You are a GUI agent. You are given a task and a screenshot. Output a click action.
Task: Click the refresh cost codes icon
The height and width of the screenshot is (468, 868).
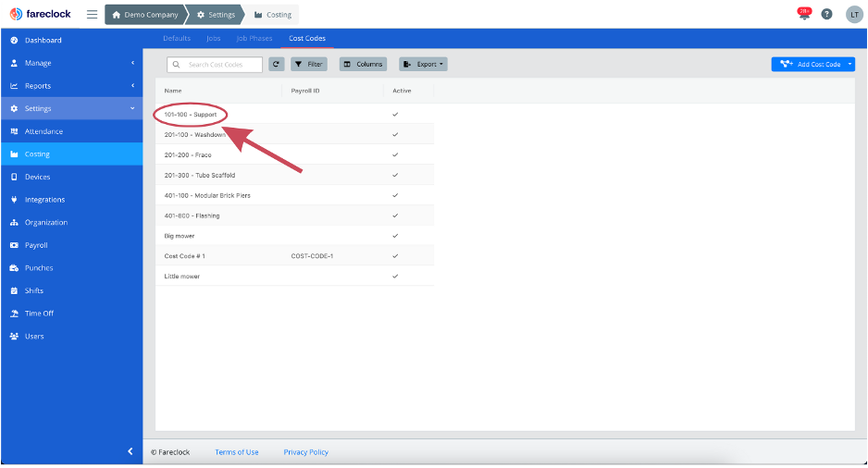coord(277,64)
